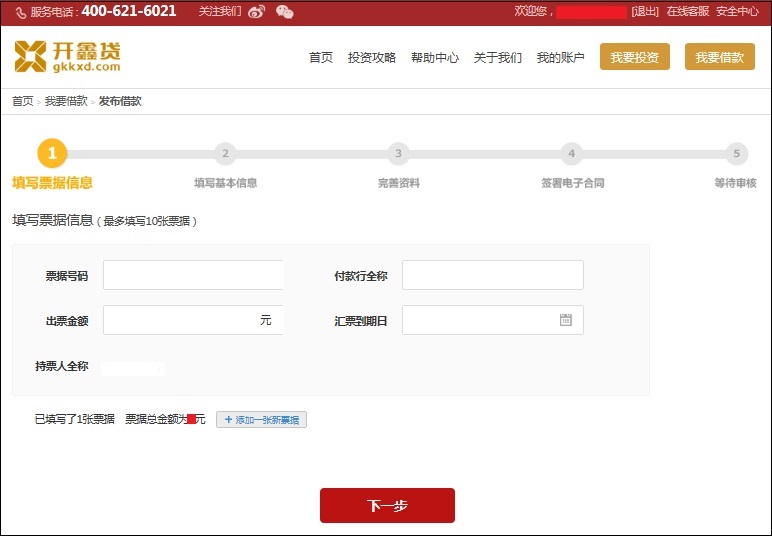The image size is (772, 537).
Task: Open 首页 in top navigation
Action: [321, 58]
